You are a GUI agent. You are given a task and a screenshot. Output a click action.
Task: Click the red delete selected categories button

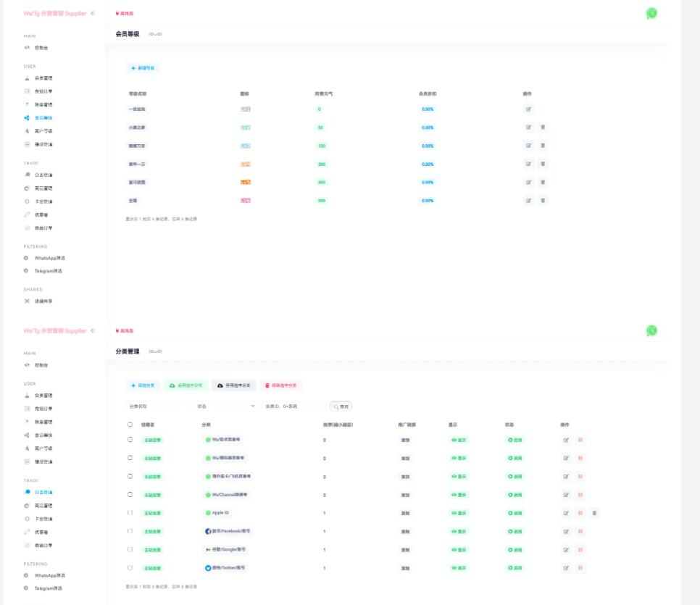tap(280, 385)
